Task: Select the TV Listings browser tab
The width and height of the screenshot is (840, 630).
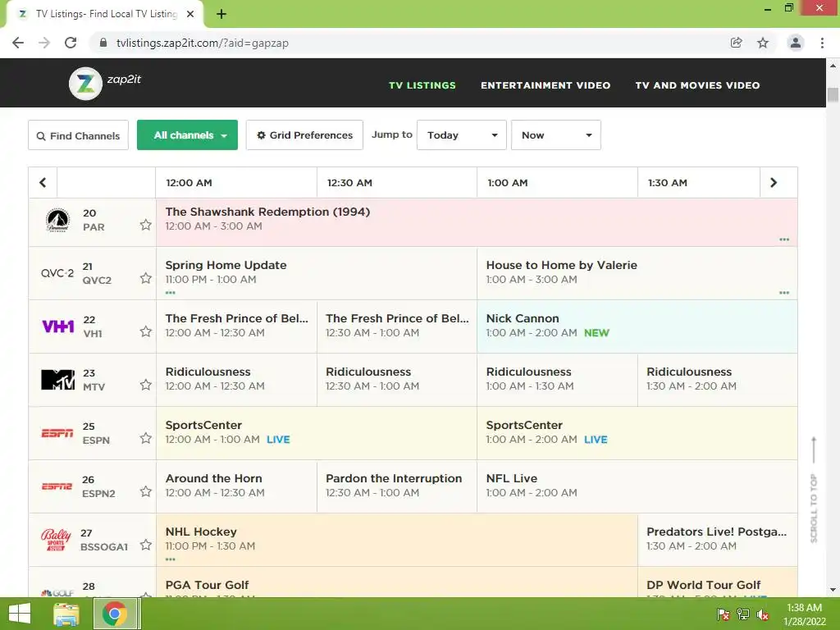Action: pyautogui.click(x=104, y=15)
